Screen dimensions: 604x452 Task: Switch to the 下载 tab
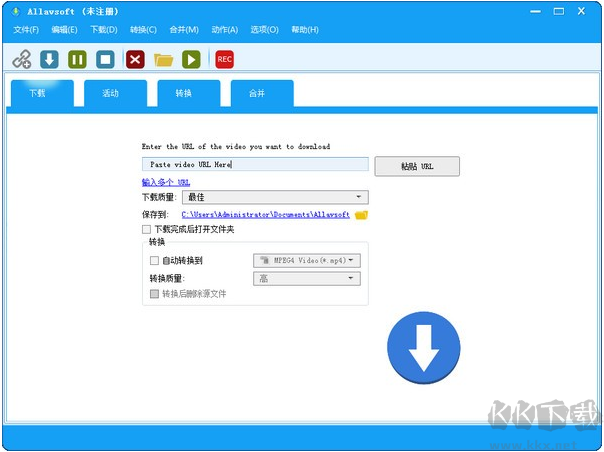42,93
